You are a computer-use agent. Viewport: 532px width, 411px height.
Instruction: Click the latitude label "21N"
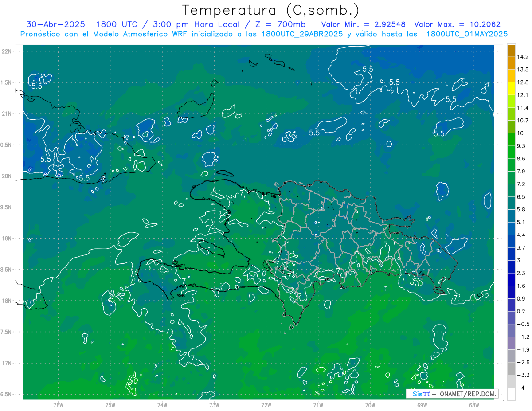click(8, 114)
